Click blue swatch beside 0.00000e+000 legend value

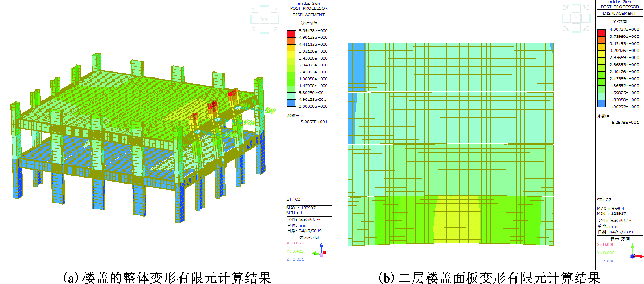point(291,103)
